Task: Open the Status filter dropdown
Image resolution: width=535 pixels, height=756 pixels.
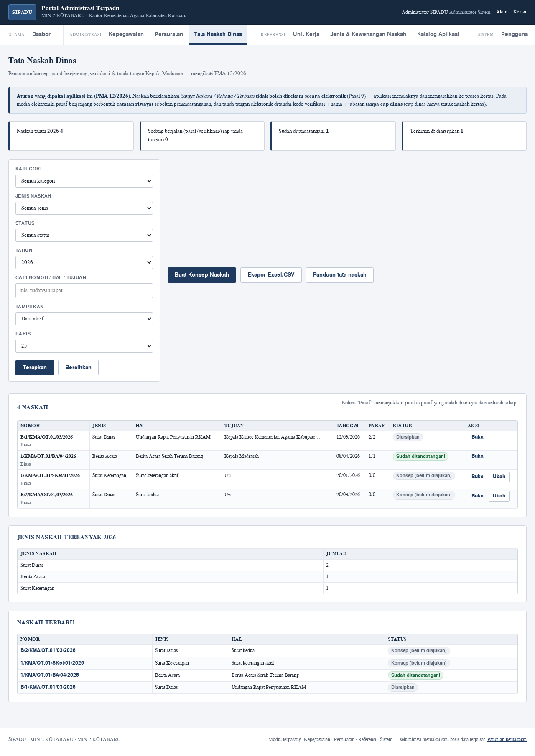Action: 84,235
